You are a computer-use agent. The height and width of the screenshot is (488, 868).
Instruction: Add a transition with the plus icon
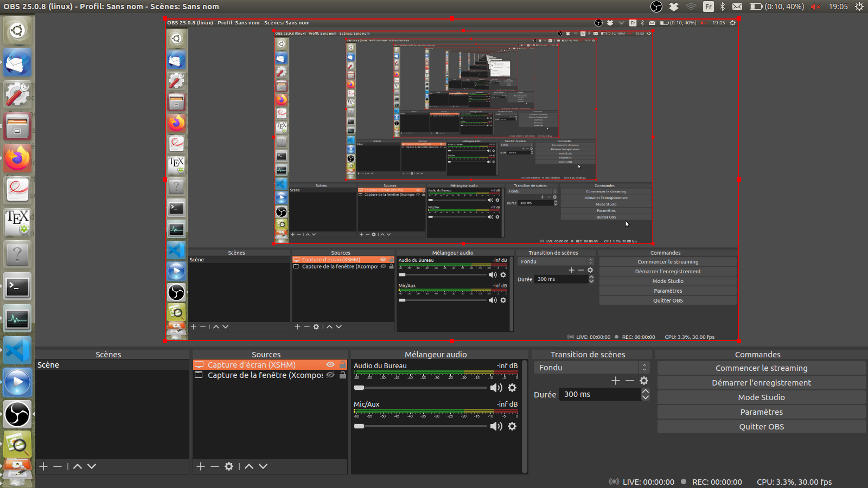[615, 381]
